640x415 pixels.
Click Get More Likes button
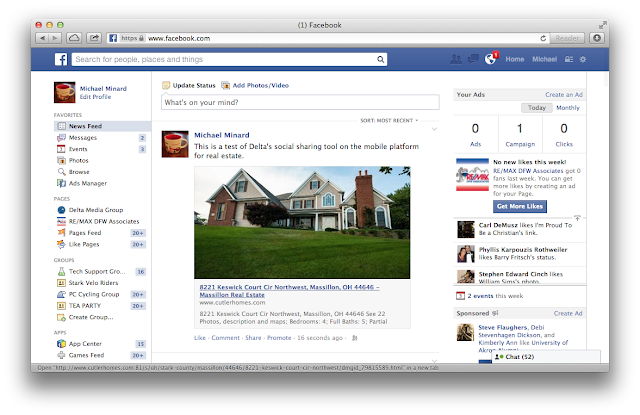tap(520, 206)
